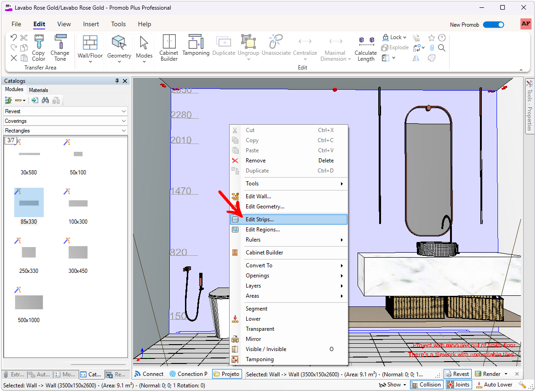Collapse the ribbon with the chevron
The image size is (537, 392).
(x=521, y=70)
